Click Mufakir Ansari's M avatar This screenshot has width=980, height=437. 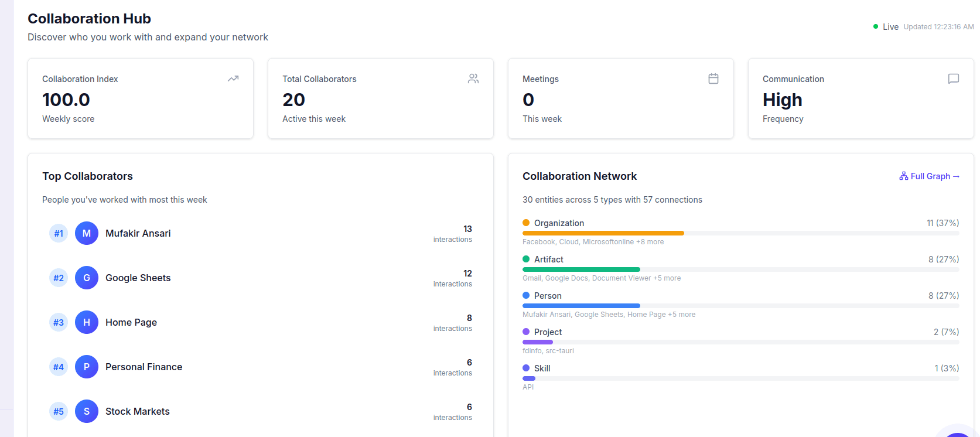coord(87,233)
